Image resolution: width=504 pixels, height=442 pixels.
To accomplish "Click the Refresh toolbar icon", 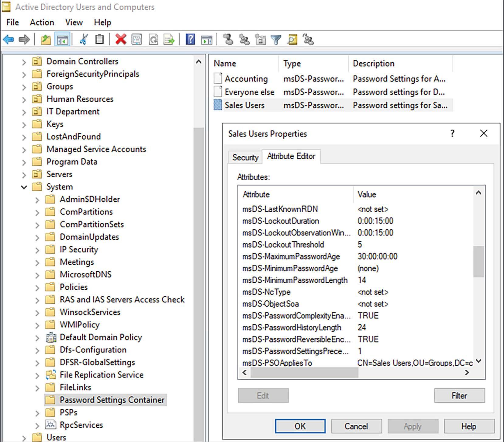I will pos(154,40).
